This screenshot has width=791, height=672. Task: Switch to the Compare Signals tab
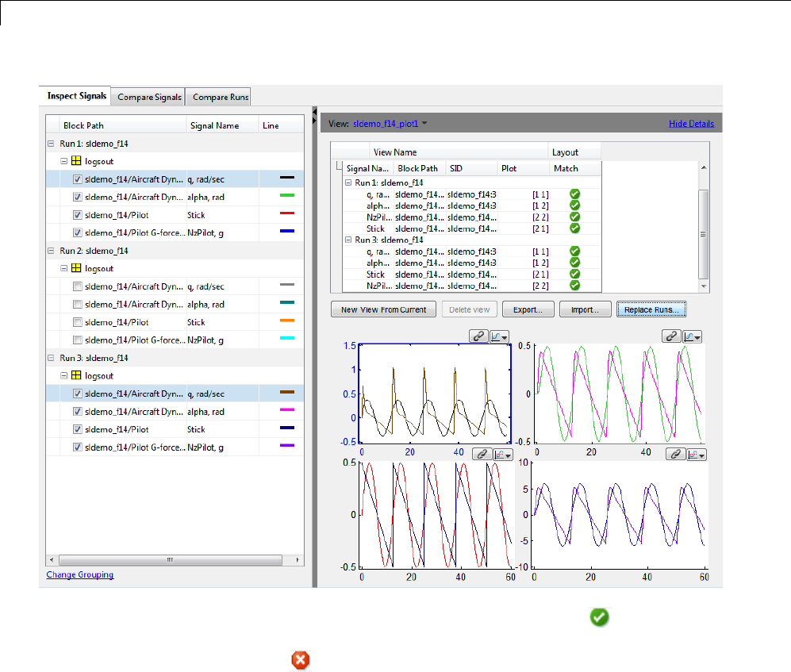point(148,98)
